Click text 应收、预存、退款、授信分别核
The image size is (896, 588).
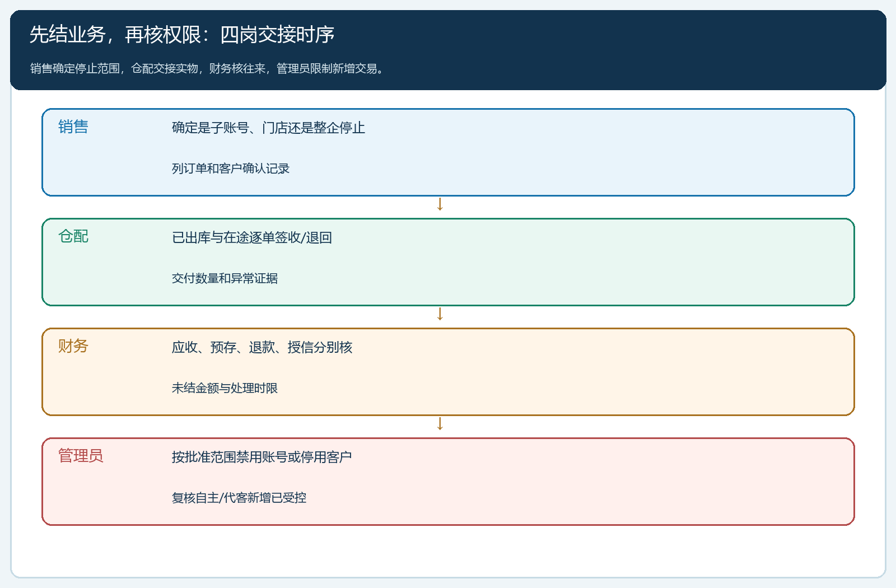click(262, 347)
